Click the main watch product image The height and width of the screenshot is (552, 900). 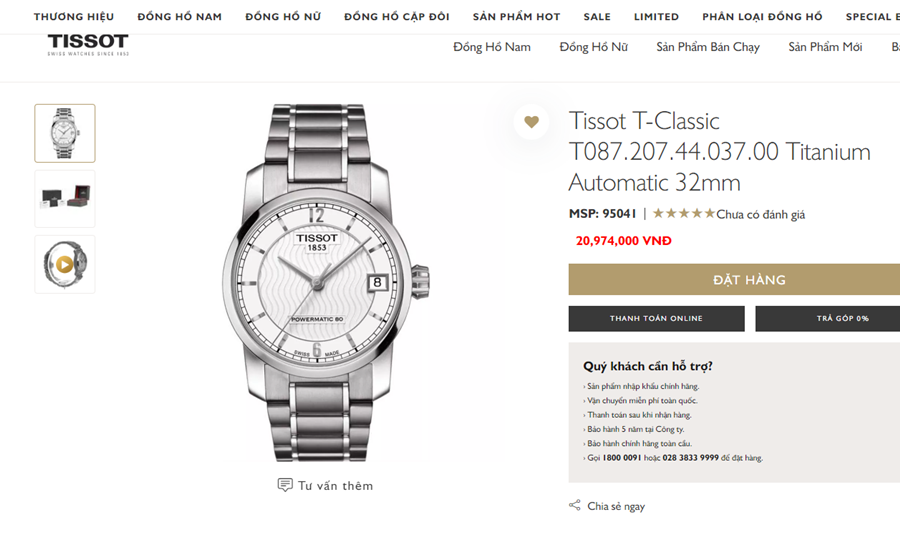point(325,283)
